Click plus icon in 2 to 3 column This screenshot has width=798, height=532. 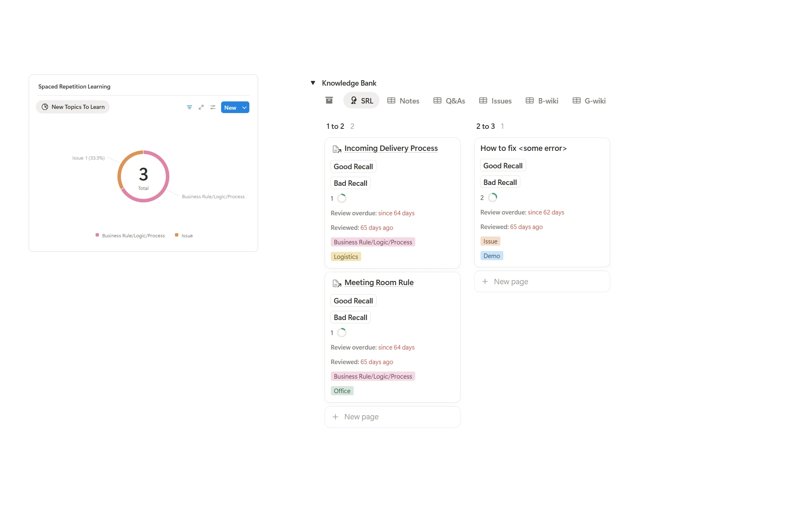pos(485,281)
